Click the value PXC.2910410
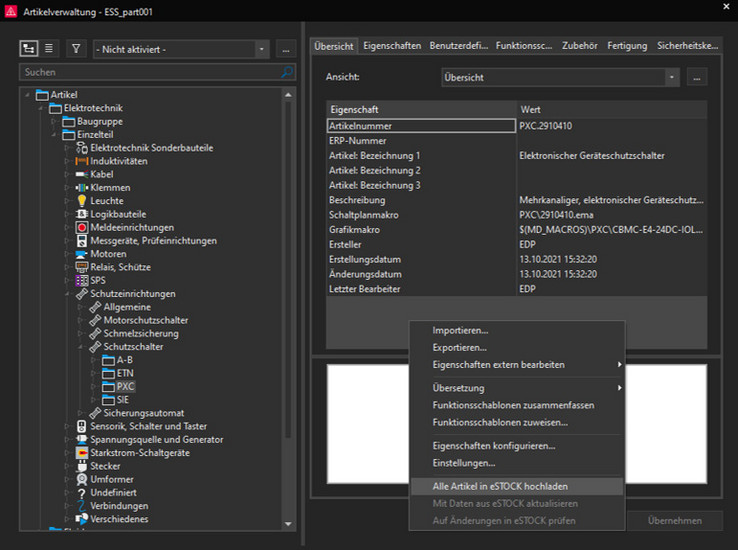Screen dimensions: 738x550 click(x=545, y=126)
